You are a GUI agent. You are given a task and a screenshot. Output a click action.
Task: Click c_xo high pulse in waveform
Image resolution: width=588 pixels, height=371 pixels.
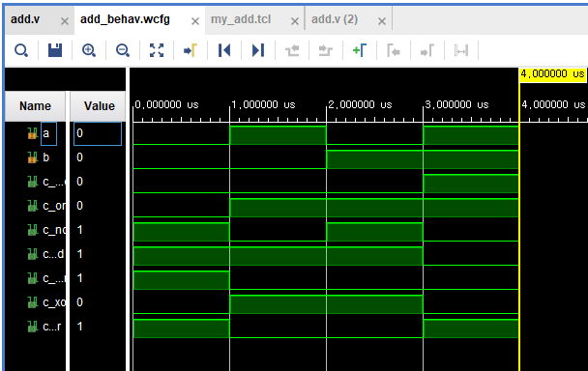(x=326, y=304)
